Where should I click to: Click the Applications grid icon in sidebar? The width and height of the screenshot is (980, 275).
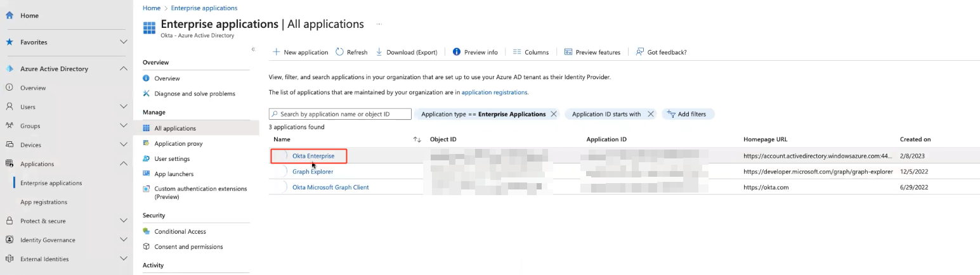click(10, 163)
